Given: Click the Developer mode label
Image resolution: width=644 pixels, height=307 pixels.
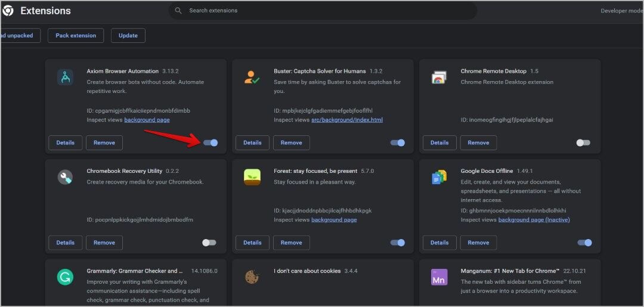Looking at the screenshot, I should tap(622, 11).
